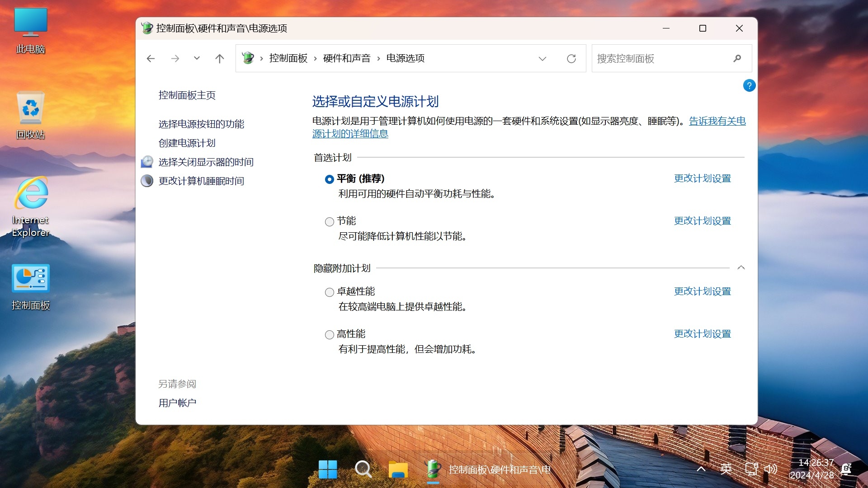868x488 pixels.
Task: Select the 节能 power plan
Action: 329,221
